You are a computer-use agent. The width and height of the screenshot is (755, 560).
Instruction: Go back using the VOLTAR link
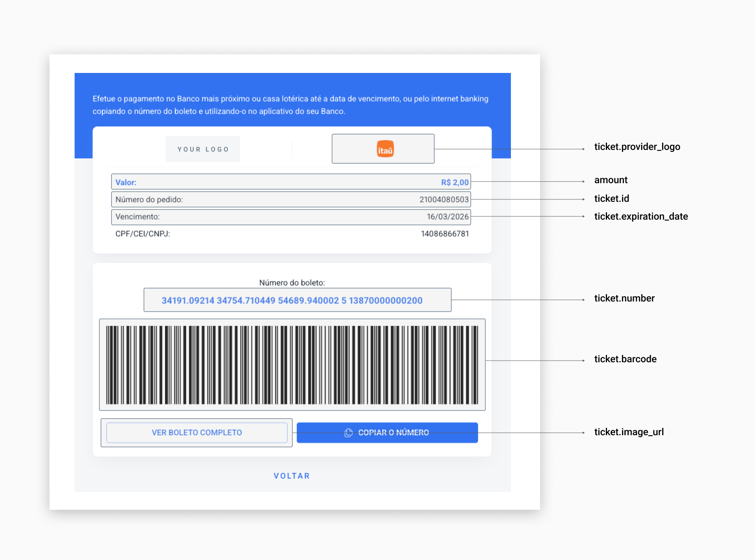click(x=292, y=476)
